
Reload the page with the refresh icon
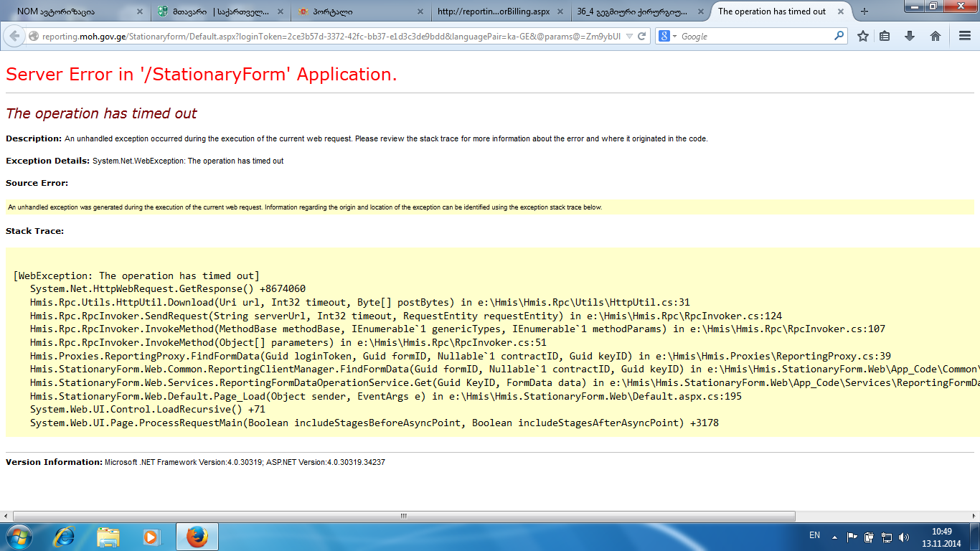tap(642, 37)
